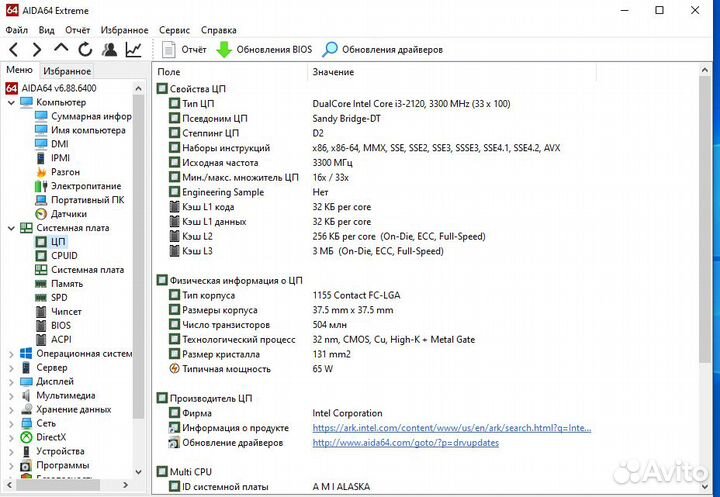Collapse the Системная плата tree node

point(11,228)
